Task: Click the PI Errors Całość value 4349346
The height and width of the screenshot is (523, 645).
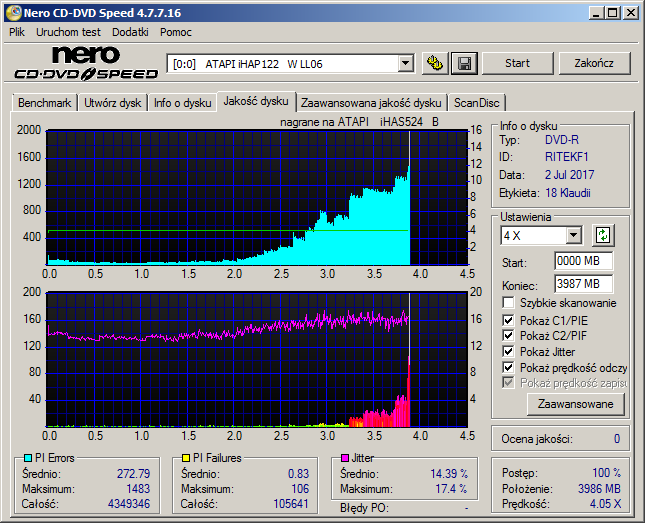Action: (x=129, y=504)
